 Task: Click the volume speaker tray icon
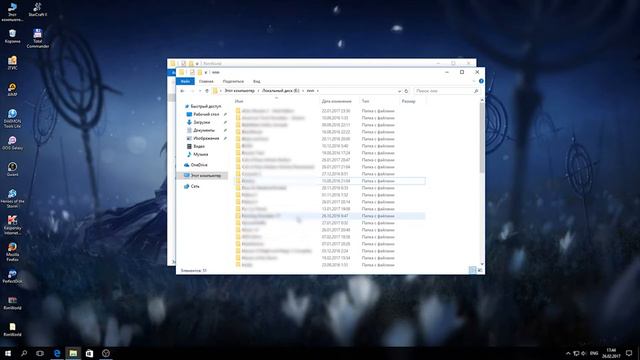[584, 353]
